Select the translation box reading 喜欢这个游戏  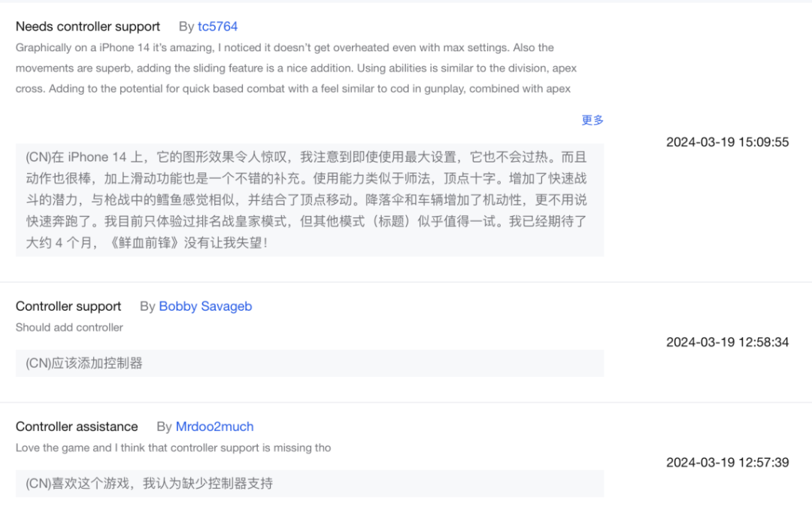[309, 484]
